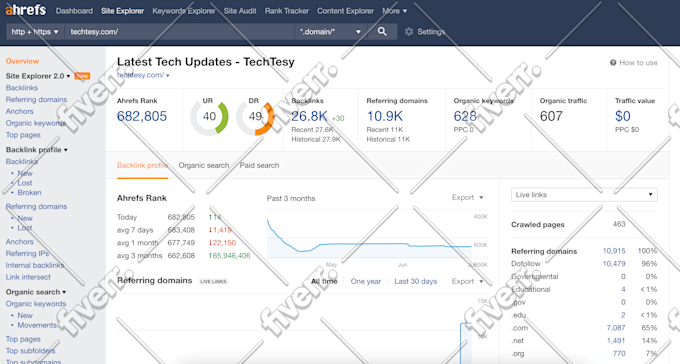
Task: Click the UR 40 gauge
Action: tap(209, 116)
